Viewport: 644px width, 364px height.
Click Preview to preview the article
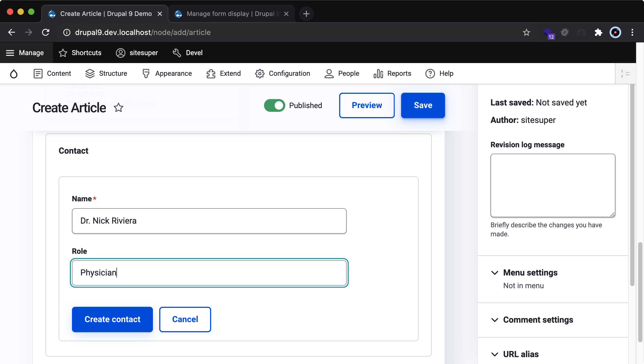367,105
